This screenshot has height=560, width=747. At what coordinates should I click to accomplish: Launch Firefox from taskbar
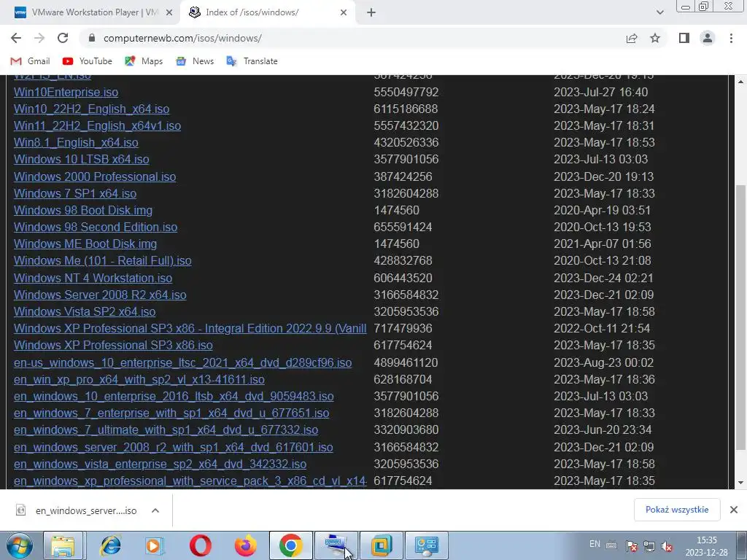coord(245,545)
